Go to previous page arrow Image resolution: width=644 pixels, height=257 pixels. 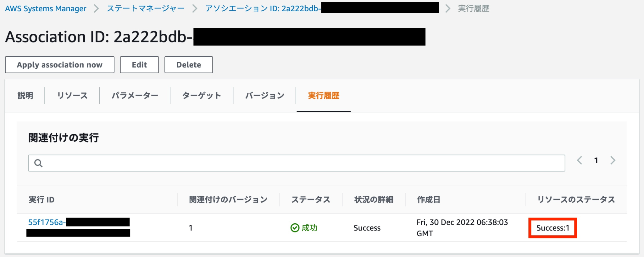[x=580, y=160]
